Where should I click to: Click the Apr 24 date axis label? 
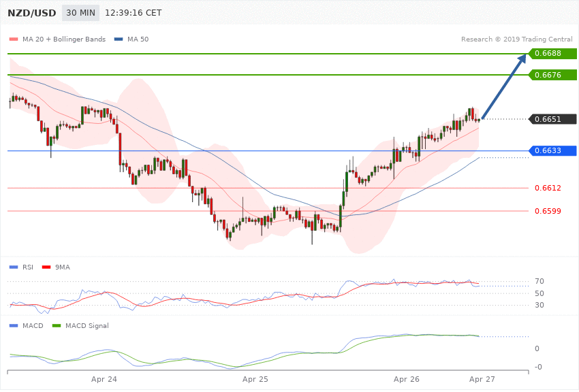(104, 379)
